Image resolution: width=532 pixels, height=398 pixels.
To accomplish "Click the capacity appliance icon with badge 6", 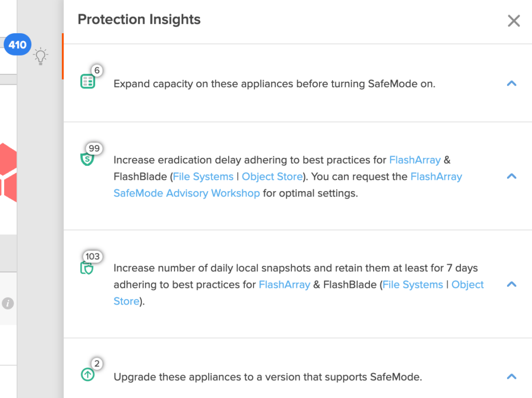I will point(87,82).
